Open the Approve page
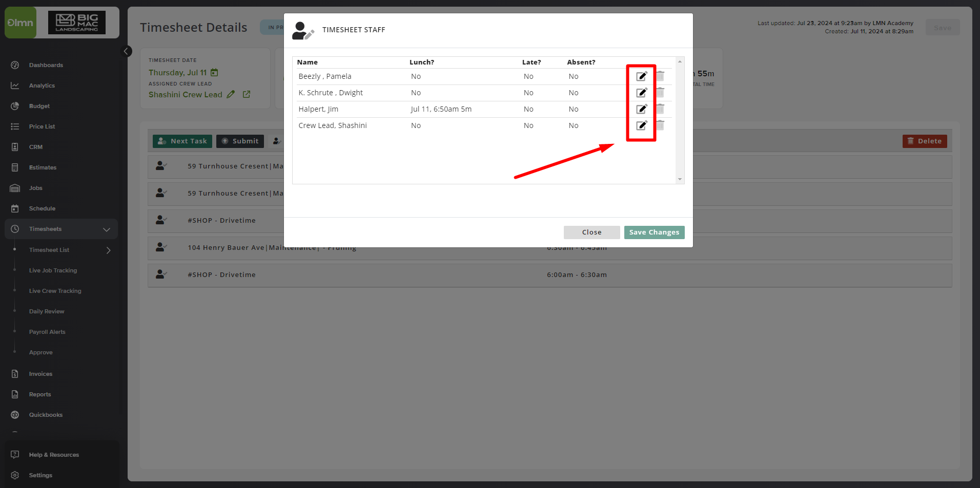Viewport: 980px width, 488px height. coord(41,352)
